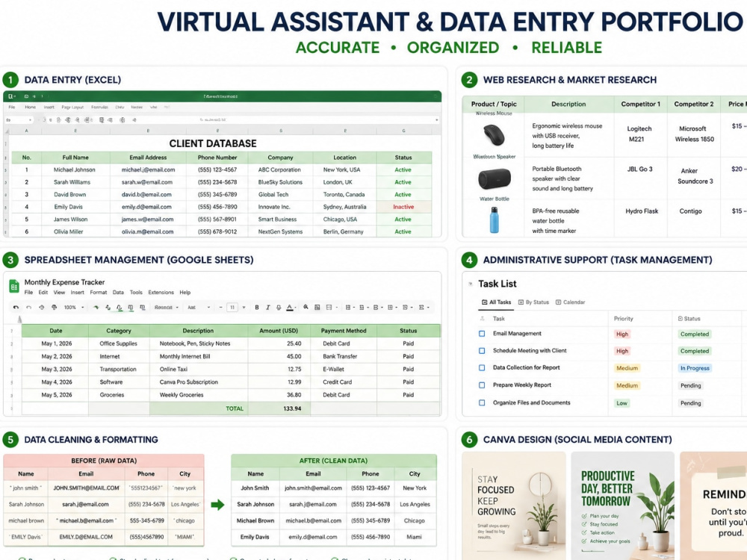
Task: Click the Borders icon in the Sheets toolbar
Action: [x=317, y=307]
